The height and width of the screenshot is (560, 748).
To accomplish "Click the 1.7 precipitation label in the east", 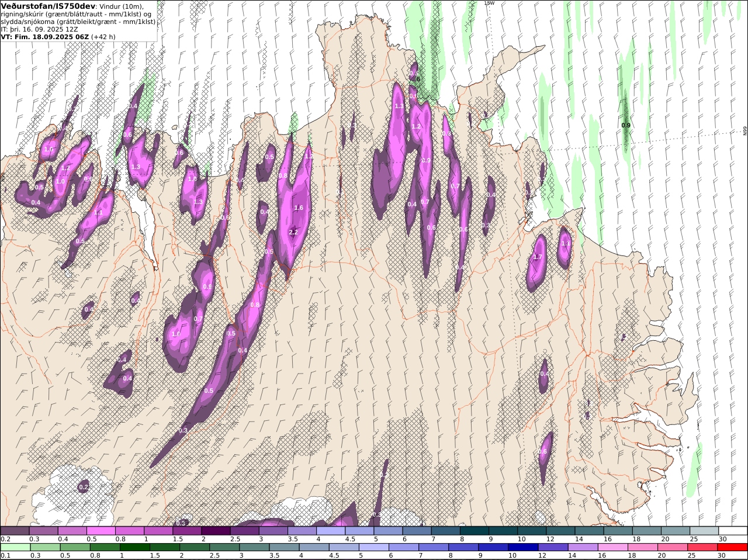I will coord(538,257).
